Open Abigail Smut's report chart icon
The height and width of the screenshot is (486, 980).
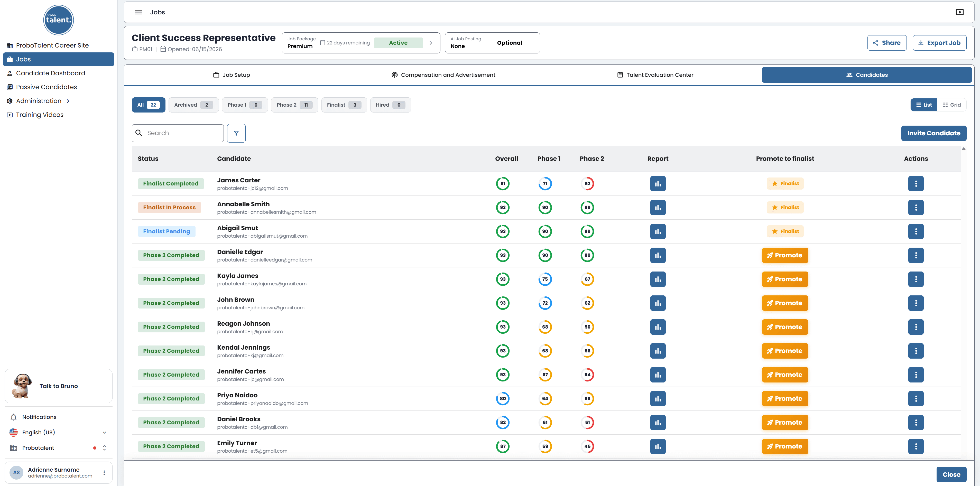pyautogui.click(x=658, y=232)
